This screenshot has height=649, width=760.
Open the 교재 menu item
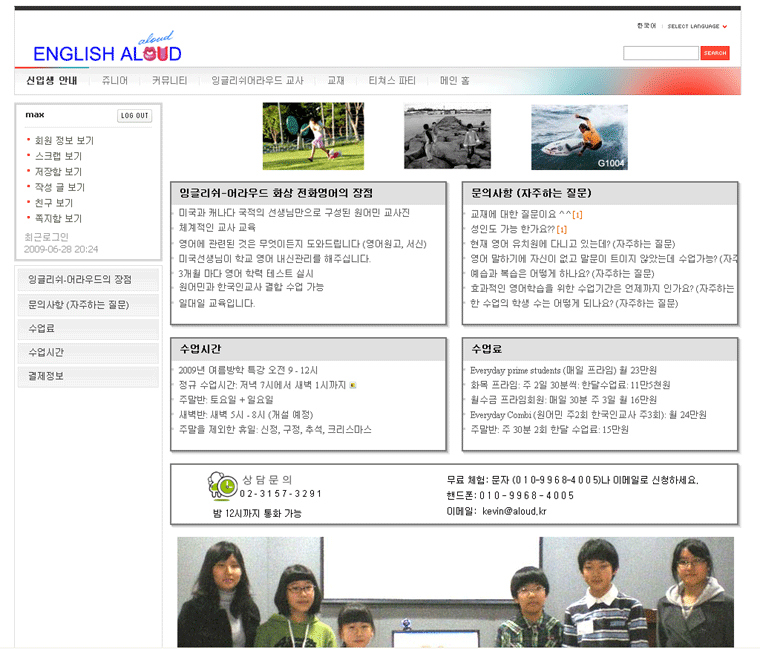tap(336, 80)
